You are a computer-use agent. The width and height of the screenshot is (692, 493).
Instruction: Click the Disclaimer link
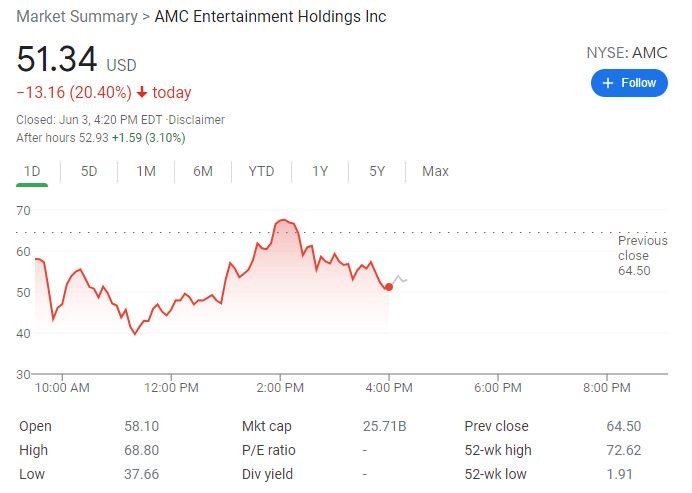(197, 120)
